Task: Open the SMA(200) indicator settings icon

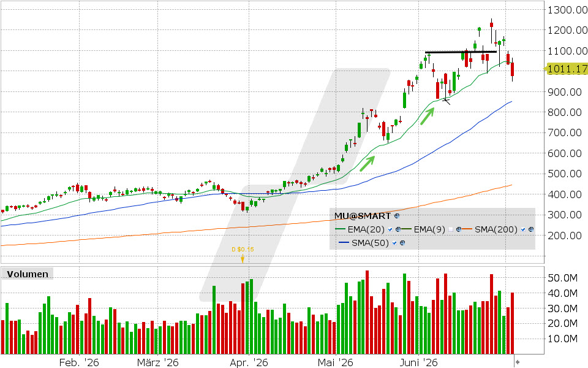Action: click(530, 229)
